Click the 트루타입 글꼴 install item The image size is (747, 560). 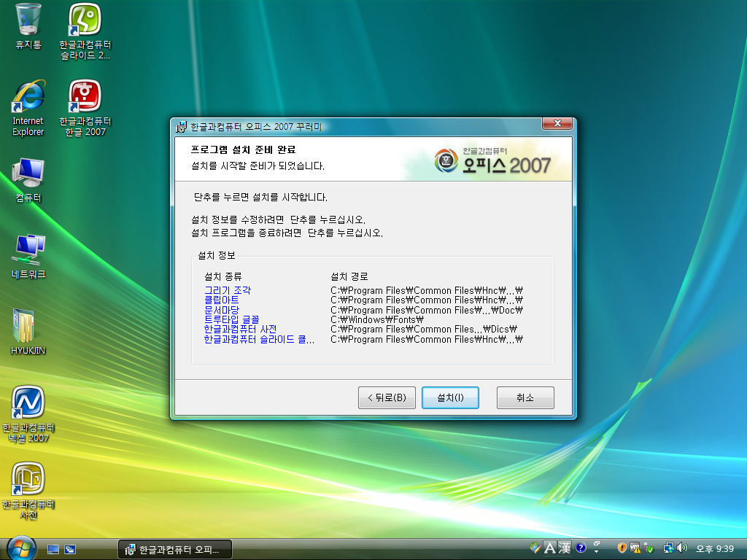pos(231,319)
